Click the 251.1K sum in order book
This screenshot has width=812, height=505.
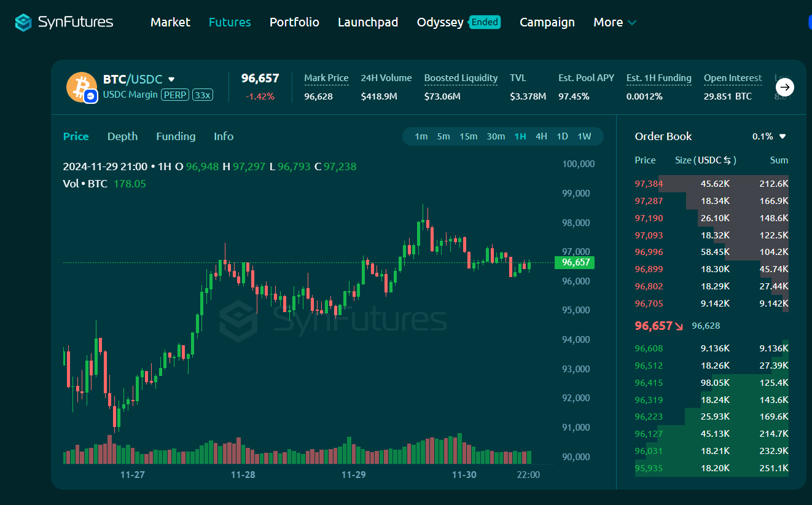point(773,468)
